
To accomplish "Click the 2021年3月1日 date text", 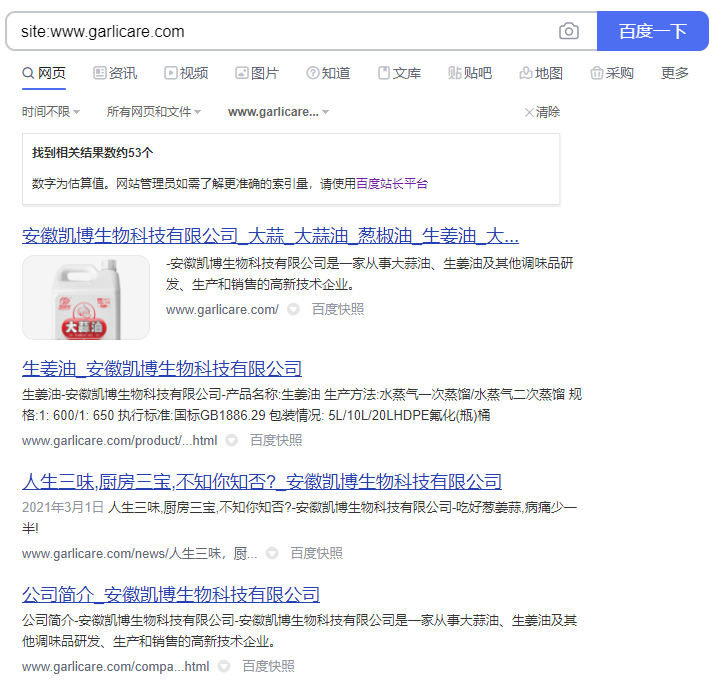I will tap(63, 507).
